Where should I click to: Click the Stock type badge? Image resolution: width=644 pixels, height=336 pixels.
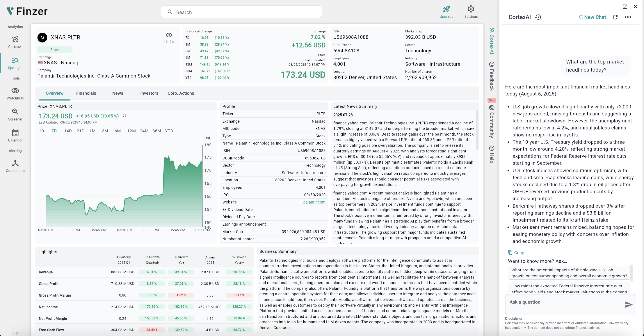pos(55,50)
